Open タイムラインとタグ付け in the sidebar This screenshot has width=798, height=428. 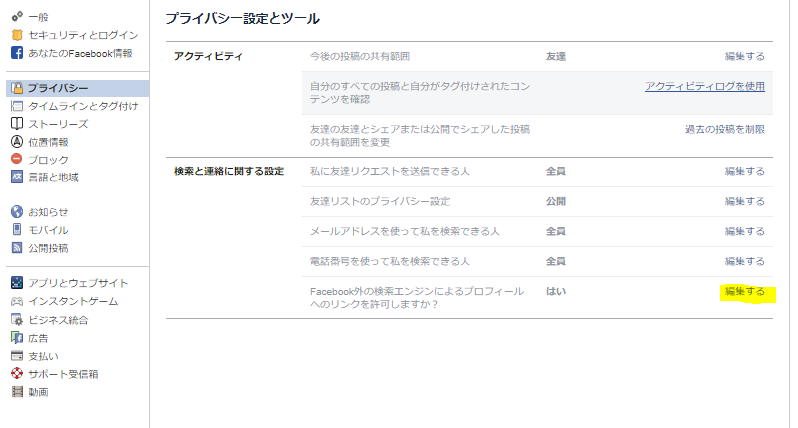point(83,106)
